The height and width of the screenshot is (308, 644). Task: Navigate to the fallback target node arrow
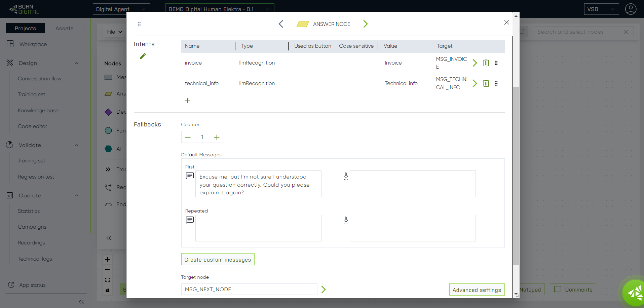click(x=324, y=290)
